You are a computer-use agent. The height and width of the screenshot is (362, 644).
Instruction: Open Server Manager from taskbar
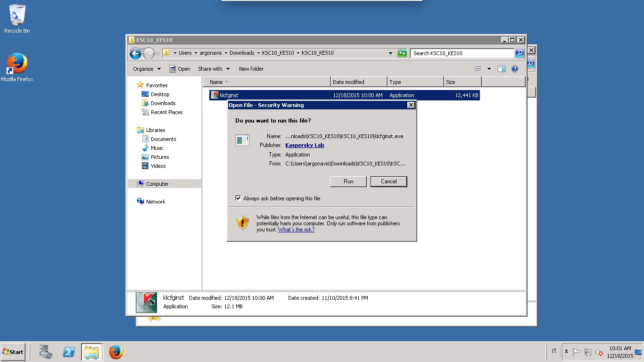(46, 352)
